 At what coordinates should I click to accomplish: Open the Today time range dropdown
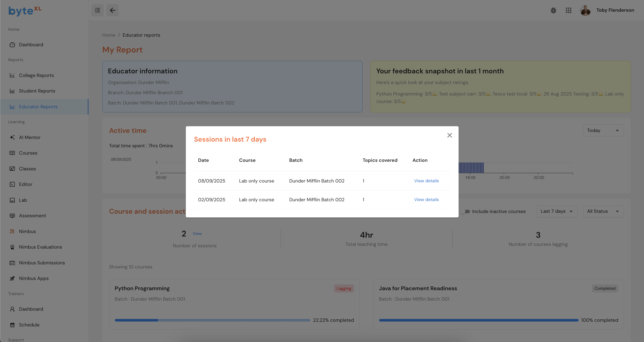pyautogui.click(x=603, y=130)
